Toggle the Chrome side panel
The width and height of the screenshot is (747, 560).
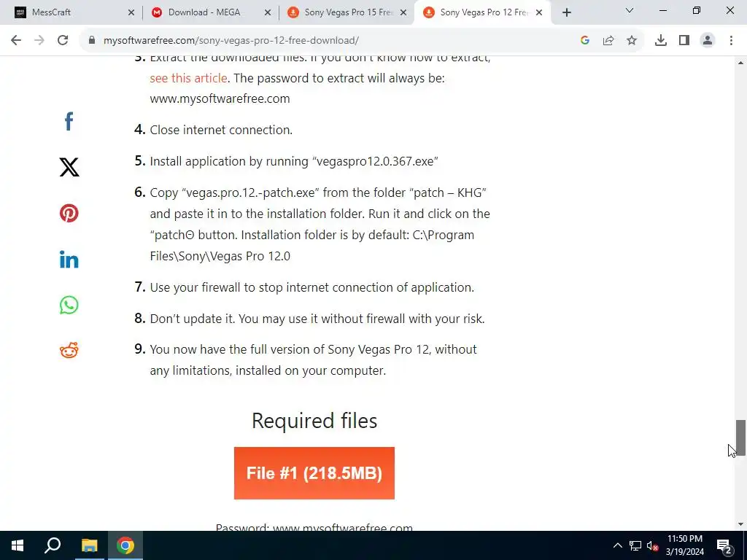684,41
